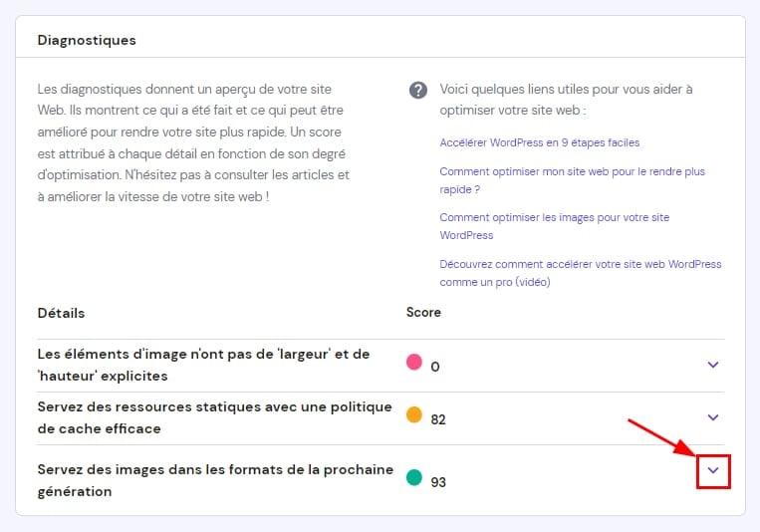Image resolution: width=760 pixels, height=532 pixels.
Task: Click the 'Diagnostiques' section heading
Action: 87,41
